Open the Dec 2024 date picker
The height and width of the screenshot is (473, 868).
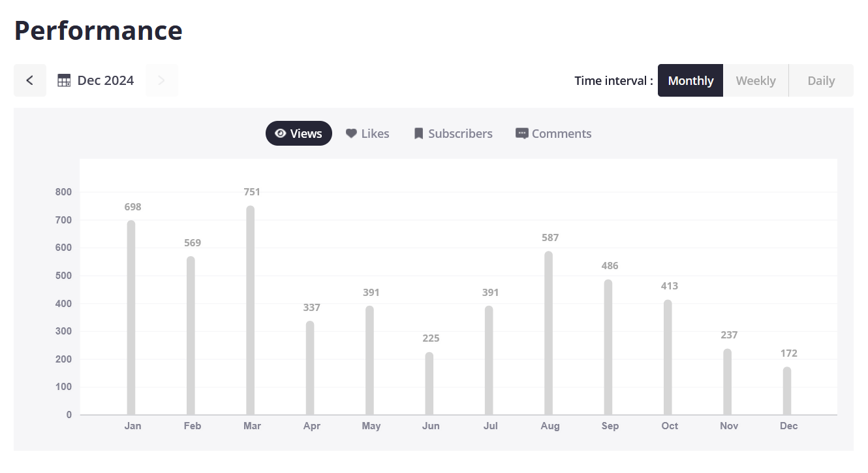(105, 80)
